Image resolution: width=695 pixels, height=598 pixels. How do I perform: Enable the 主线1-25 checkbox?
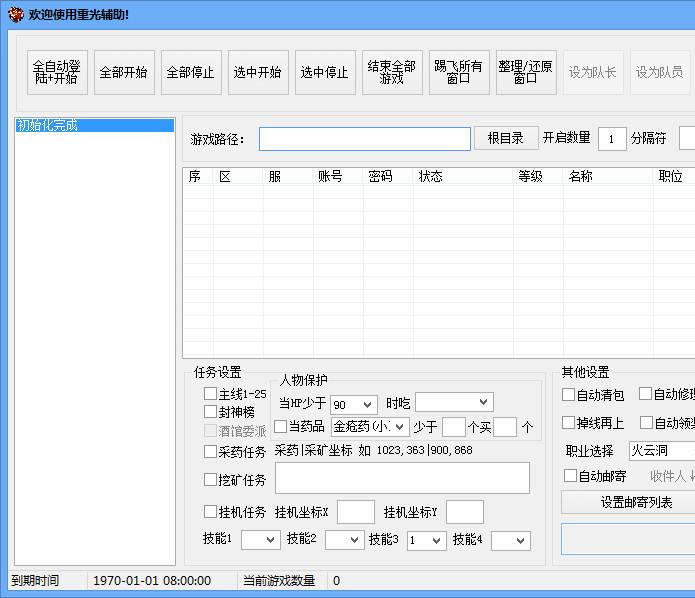point(211,394)
